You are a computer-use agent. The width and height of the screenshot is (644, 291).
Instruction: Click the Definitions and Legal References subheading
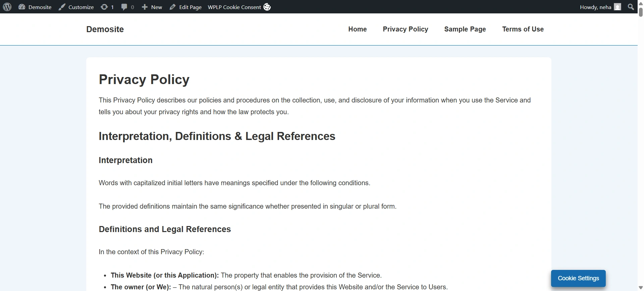(165, 229)
